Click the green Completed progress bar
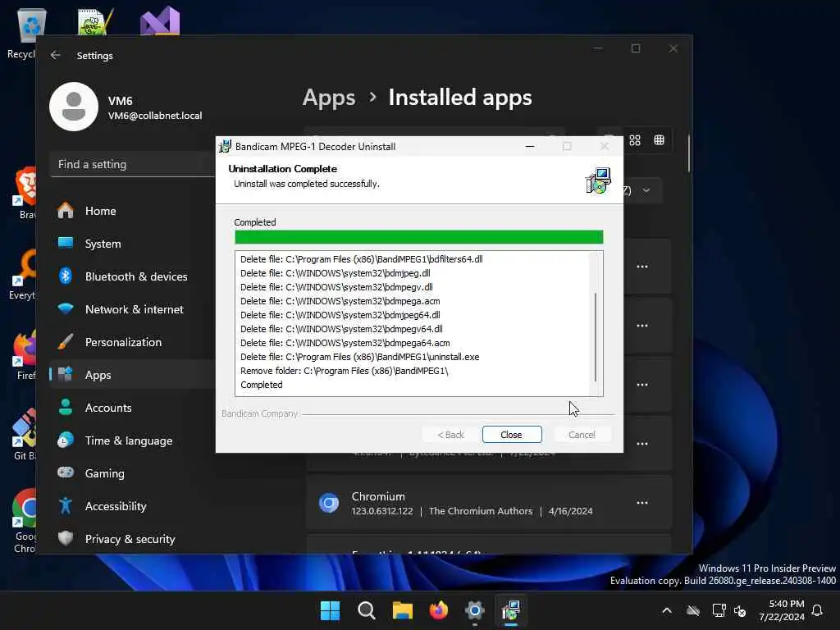This screenshot has width=840, height=630. (419, 237)
